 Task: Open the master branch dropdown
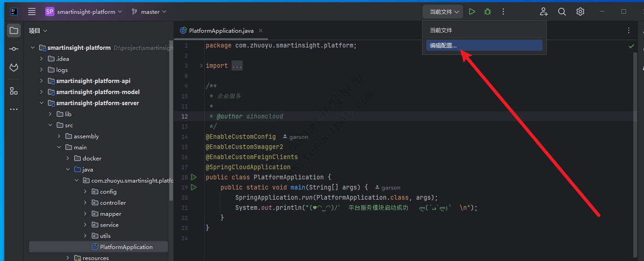coord(149,12)
